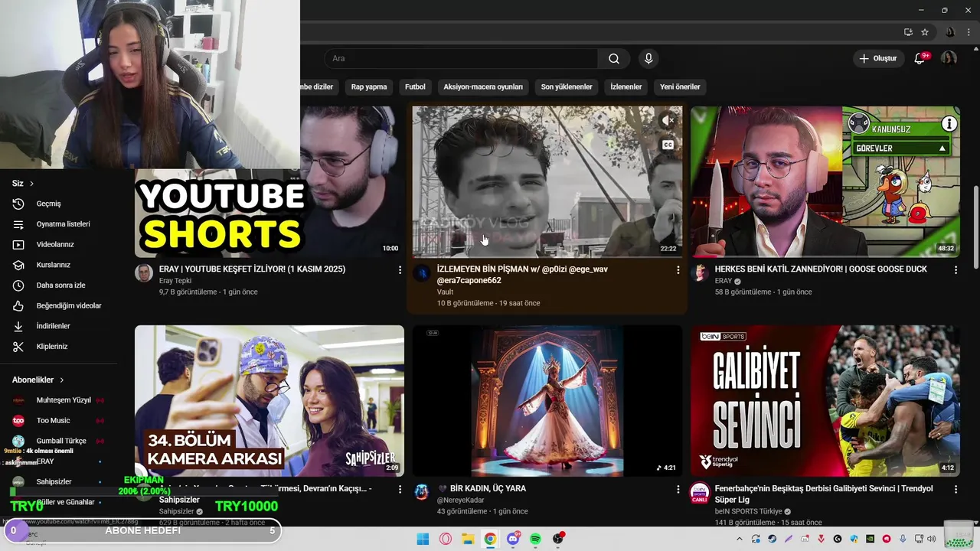Open the YouTube account avatar menu
980x551 pixels.
949,59
